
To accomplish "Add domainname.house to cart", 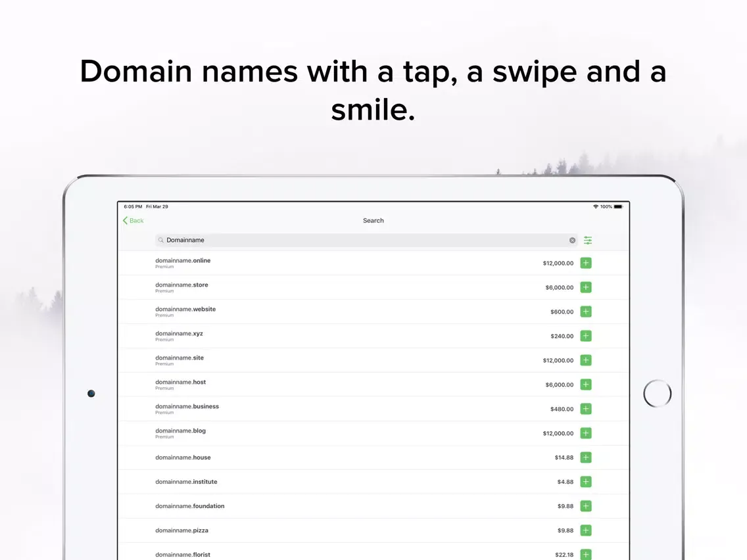I will click(x=585, y=457).
